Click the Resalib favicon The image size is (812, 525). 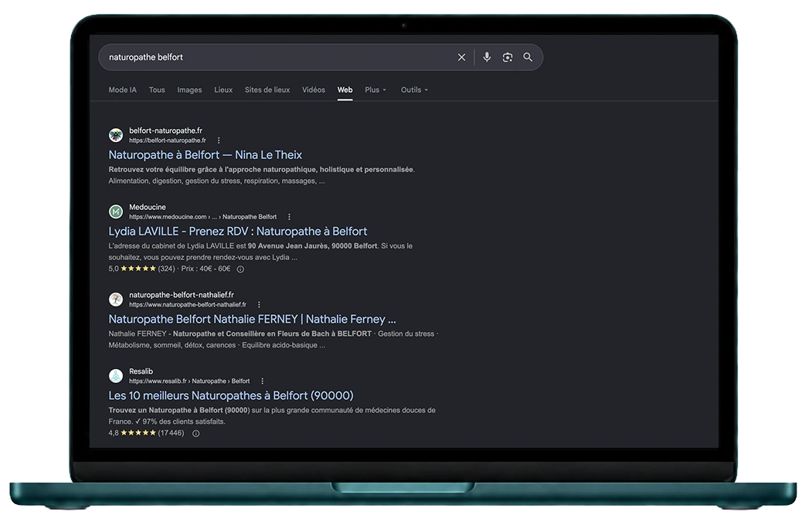click(x=115, y=376)
